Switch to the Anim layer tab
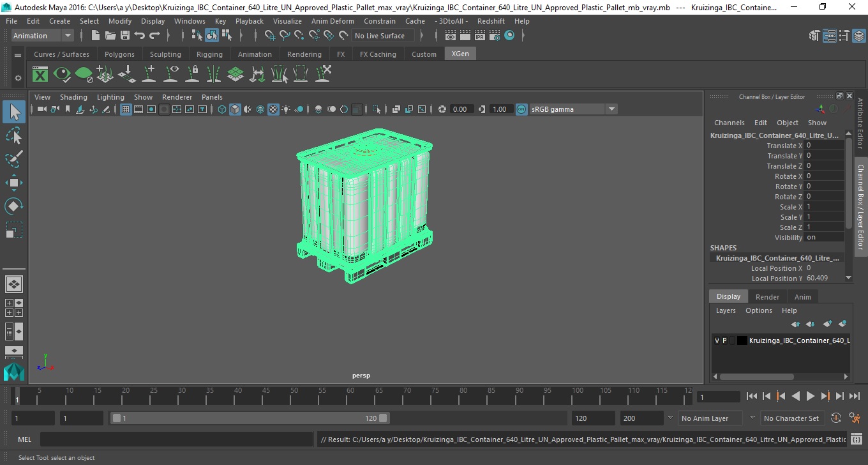This screenshot has height=465, width=868. [x=803, y=297]
